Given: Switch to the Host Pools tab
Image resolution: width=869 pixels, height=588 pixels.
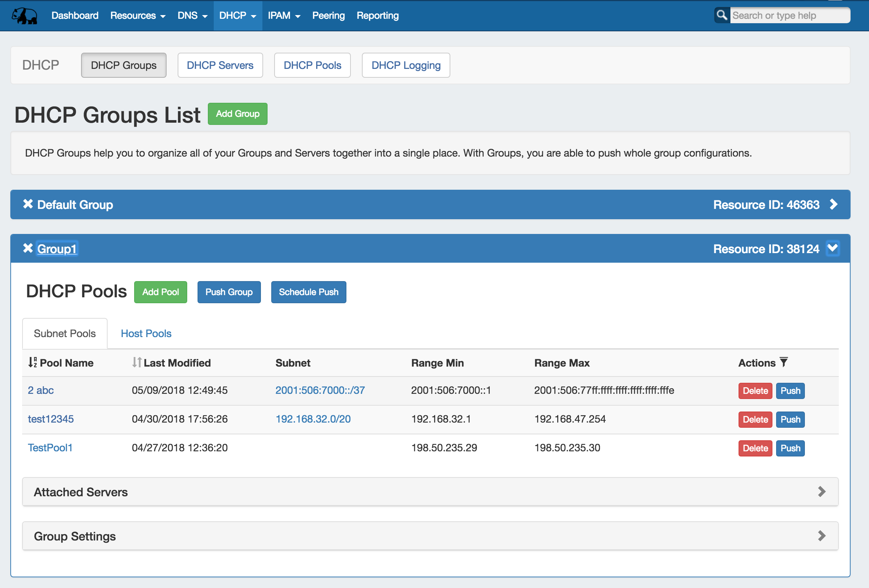Looking at the screenshot, I should (146, 333).
